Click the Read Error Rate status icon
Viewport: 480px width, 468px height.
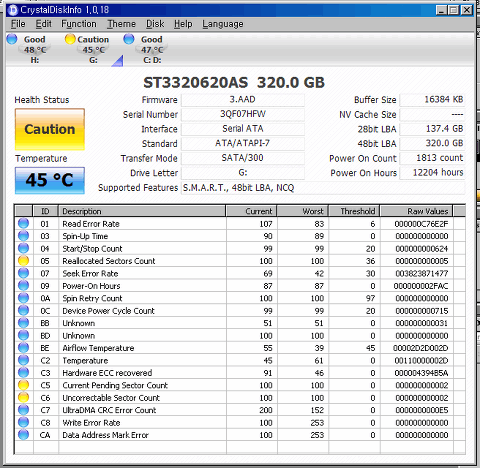click(x=23, y=223)
